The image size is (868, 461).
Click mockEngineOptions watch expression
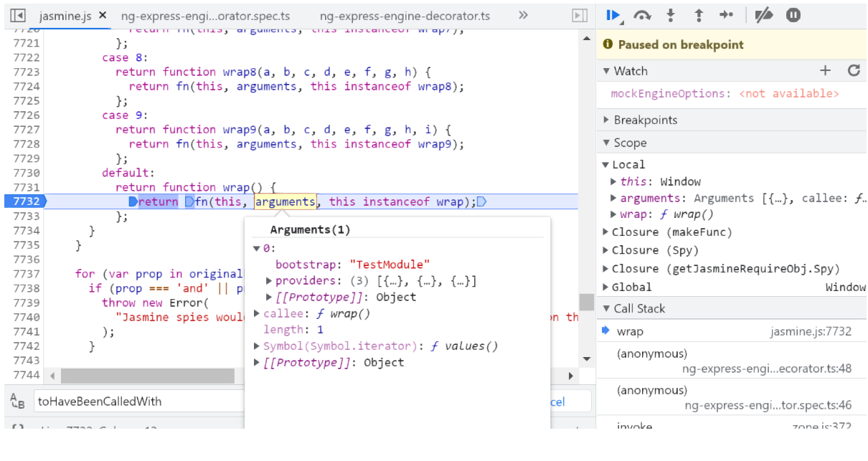tap(725, 94)
